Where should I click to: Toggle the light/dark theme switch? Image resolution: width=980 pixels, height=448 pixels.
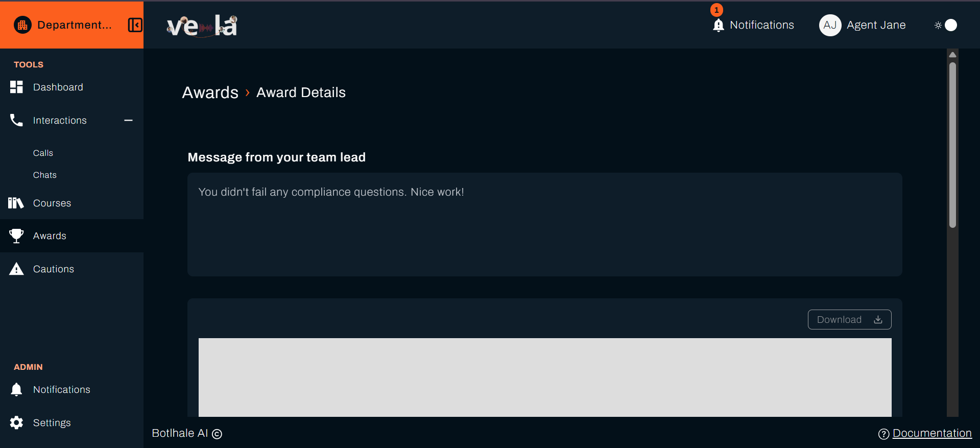click(x=946, y=25)
